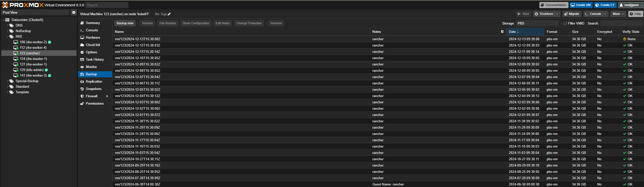
Task: Click the backup Search input field
Action: coord(621,23)
